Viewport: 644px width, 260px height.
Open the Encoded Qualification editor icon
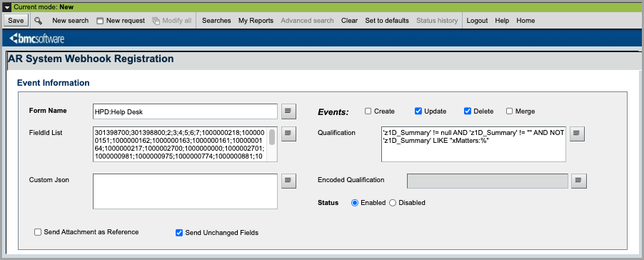click(579, 180)
